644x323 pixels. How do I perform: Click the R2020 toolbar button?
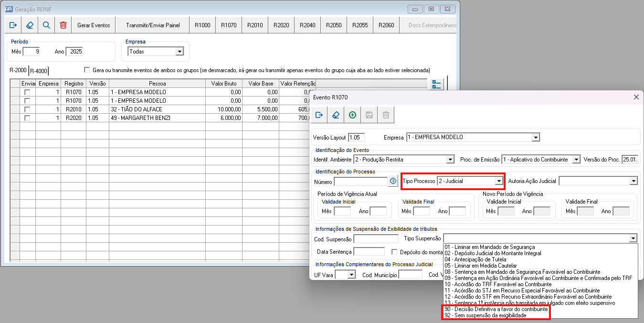(281, 25)
